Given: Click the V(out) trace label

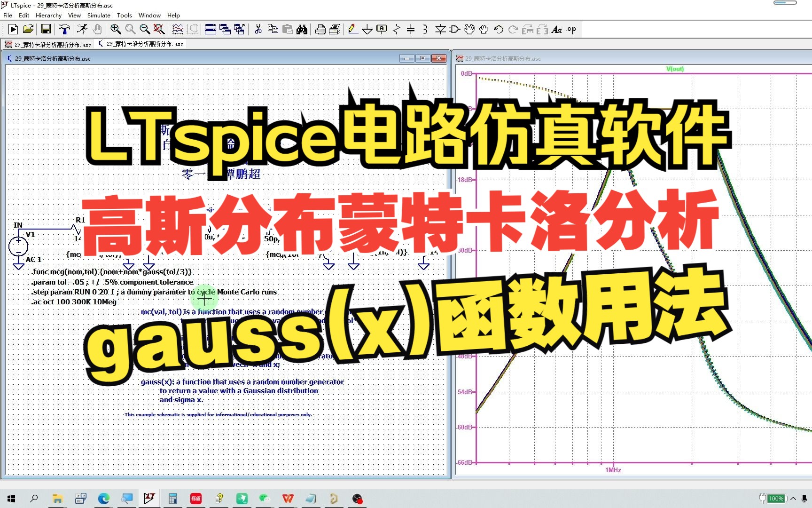Looking at the screenshot, I should [x=675, y=69].
